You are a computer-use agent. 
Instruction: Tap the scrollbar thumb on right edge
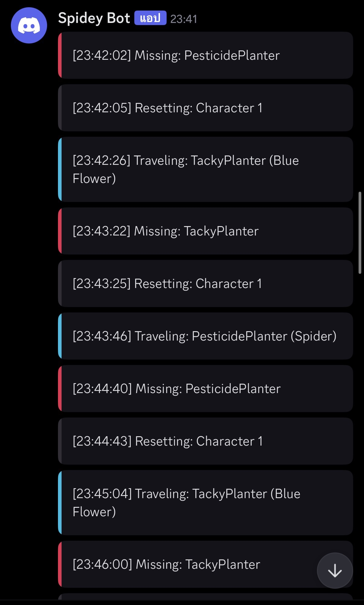point(360,232)
